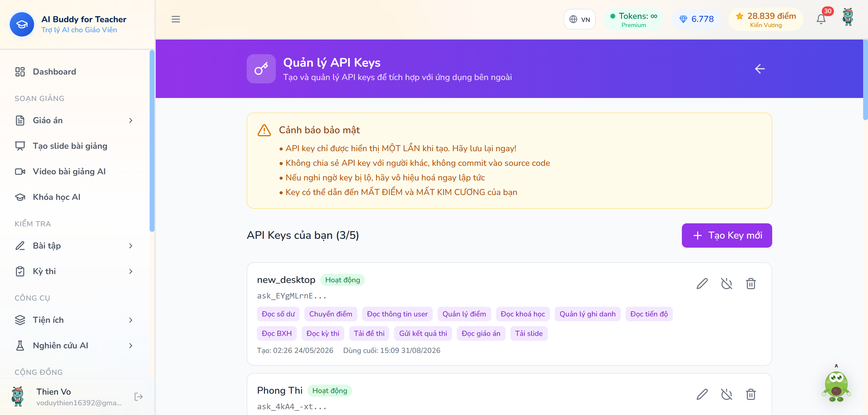Edit the new_desktop API key
This screenshot has height=415, width=868.
(702, 284)
